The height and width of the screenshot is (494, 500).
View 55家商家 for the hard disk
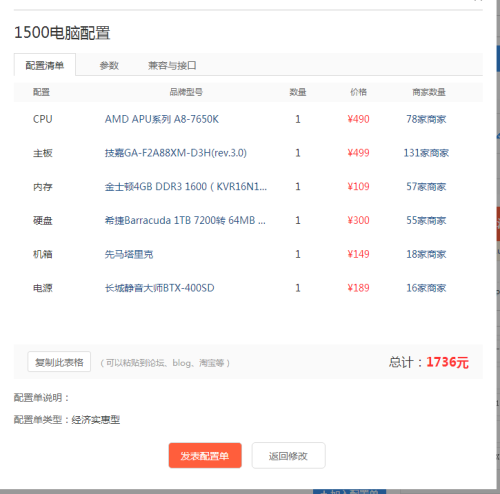[426, 220]
